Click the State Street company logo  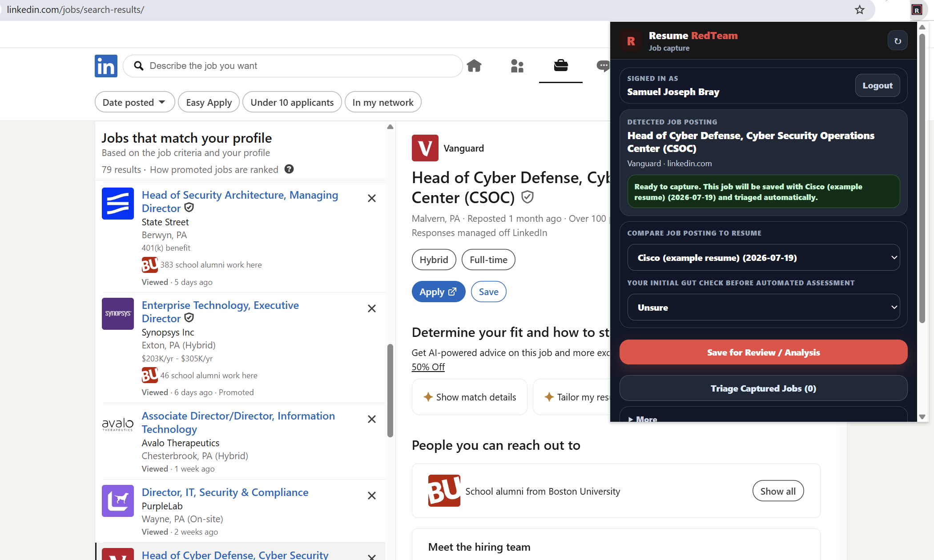pos(118,204)
